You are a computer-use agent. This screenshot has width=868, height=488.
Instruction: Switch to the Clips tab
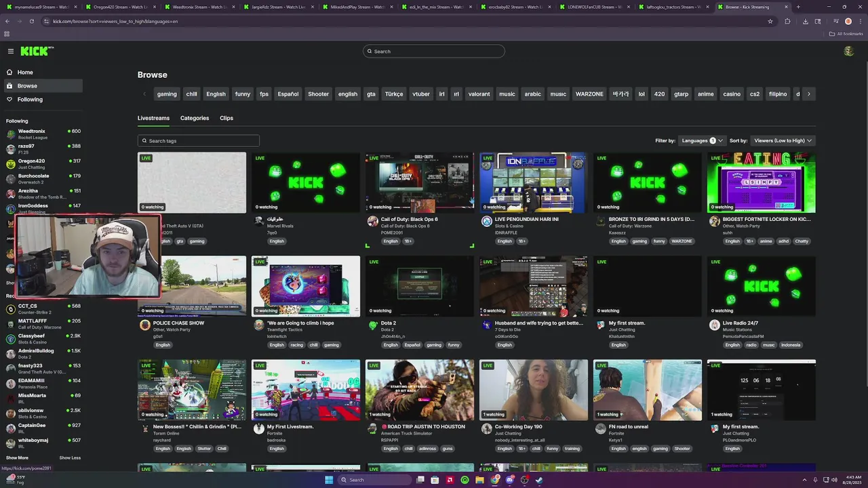[226, 118]
